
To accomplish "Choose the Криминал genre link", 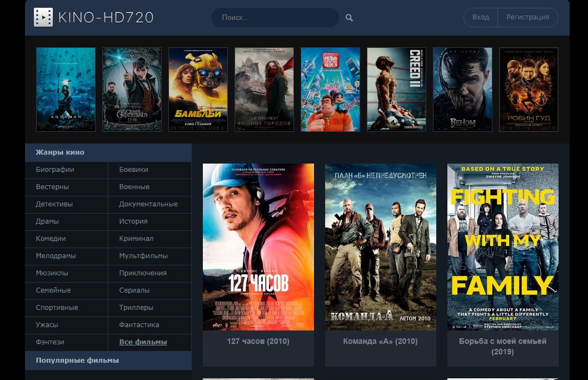I will click(136, 239).
